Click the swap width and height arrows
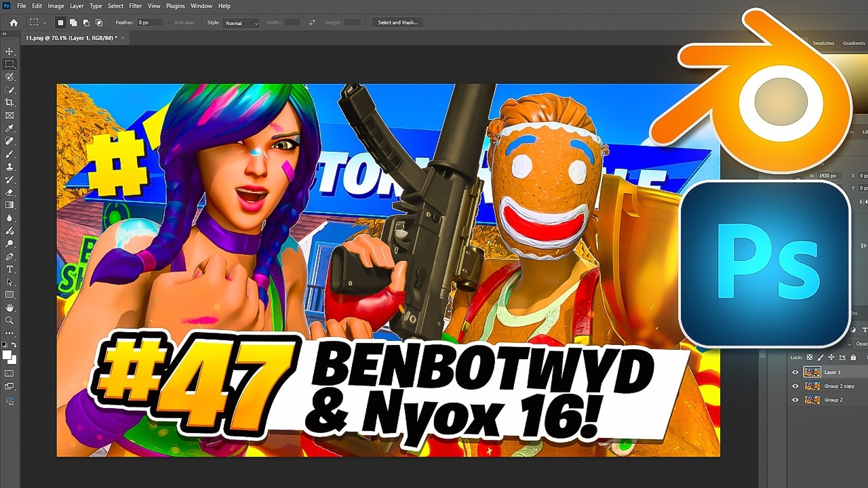Viewport: 868px width, 488px height. tap(312, 22)
